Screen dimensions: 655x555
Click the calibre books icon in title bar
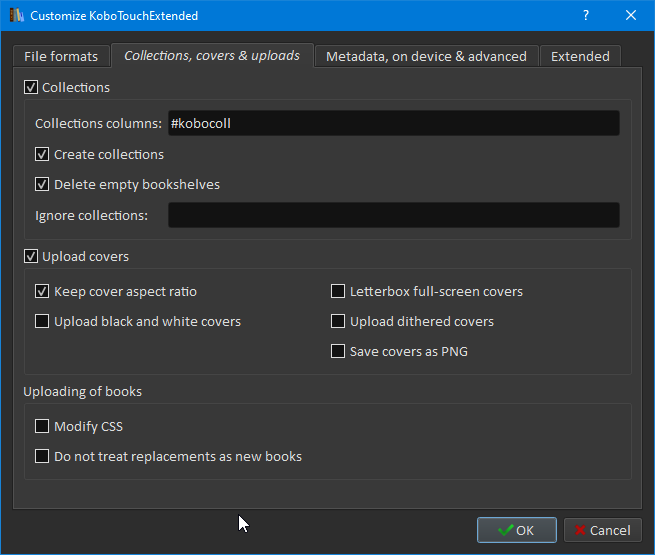click(16, 15)
